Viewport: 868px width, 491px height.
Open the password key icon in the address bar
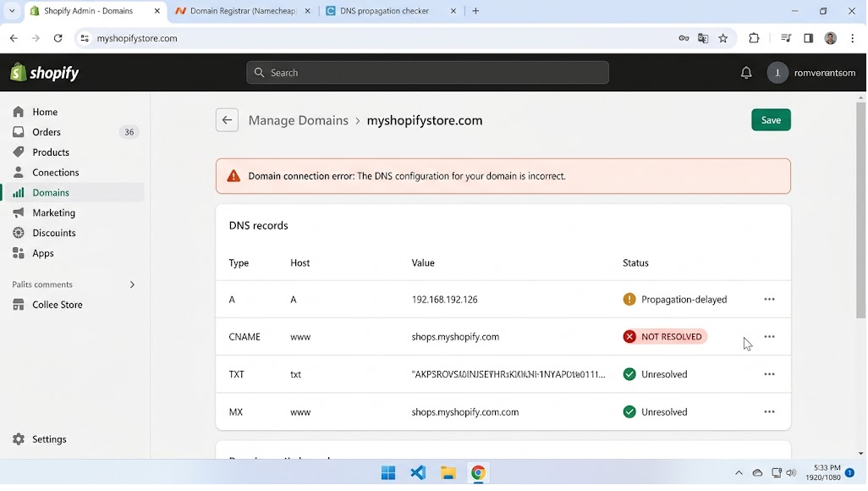tap(684, 38)
